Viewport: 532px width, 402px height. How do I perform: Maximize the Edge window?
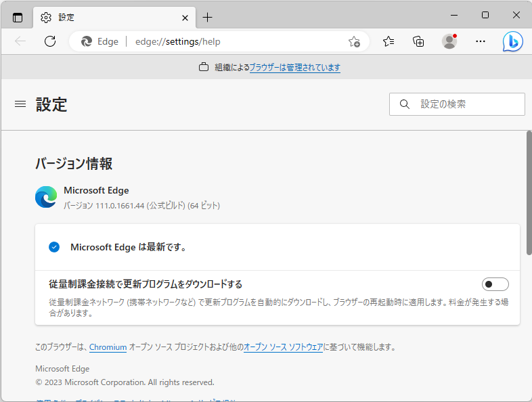coord(485,15)
